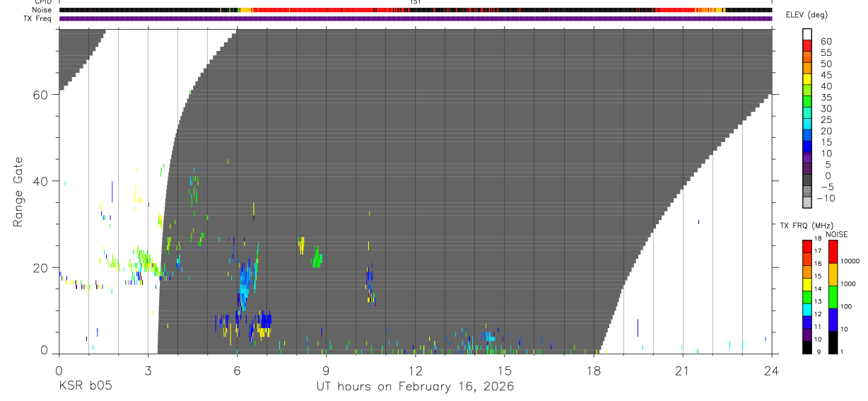Click the '12' hour tick on time axis
This screenshot has height=401, width=868.
coord(415,370)
